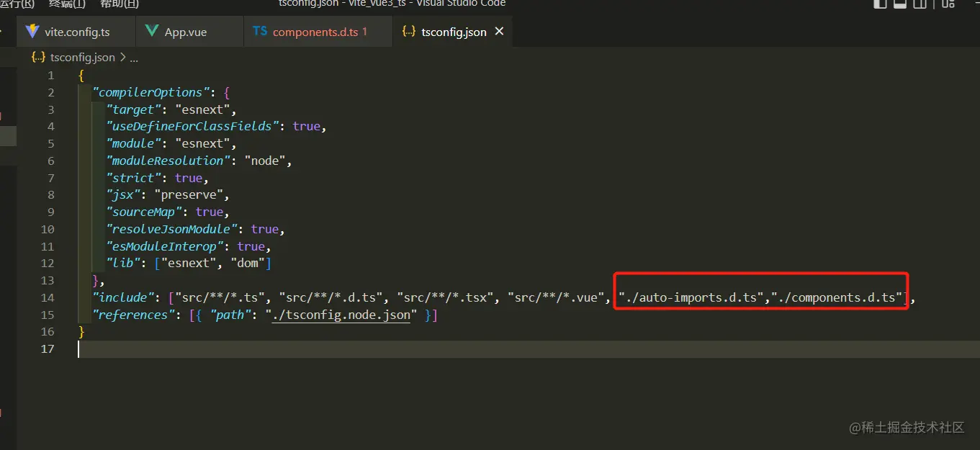This screenshot has width=980, height=450.
Task: Click line number 14 in the gutter
Action: pyautogui.click(x=48, y=297)
